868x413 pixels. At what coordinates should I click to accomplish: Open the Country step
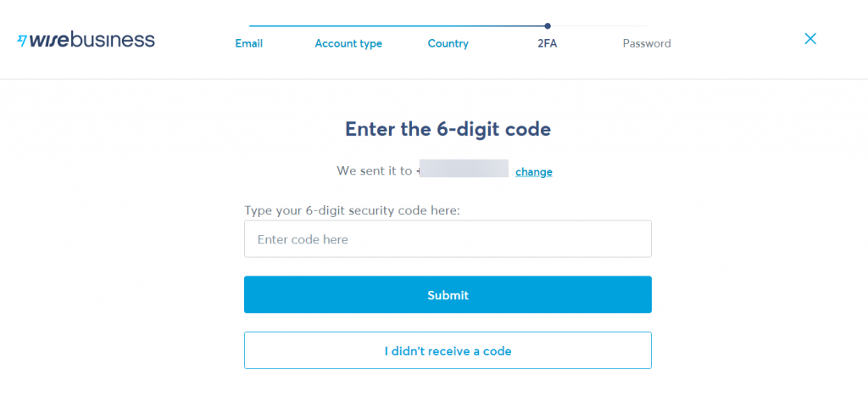(x=448, y=43)
